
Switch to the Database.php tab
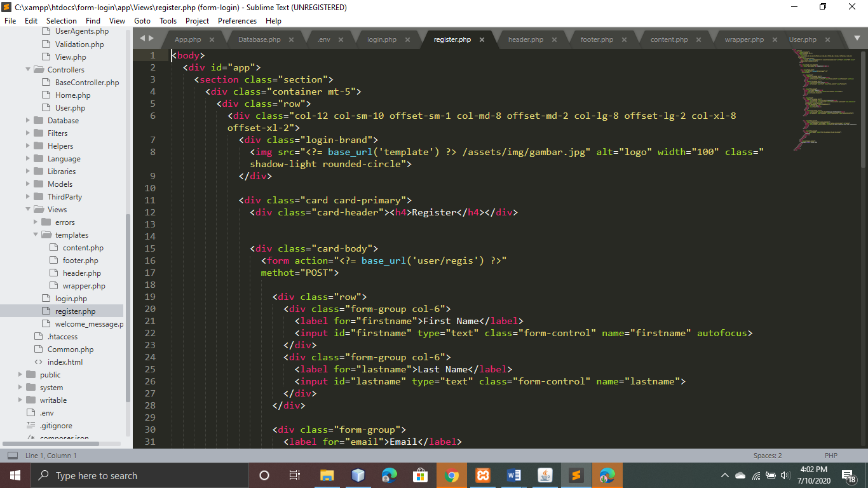coord(259,39)
